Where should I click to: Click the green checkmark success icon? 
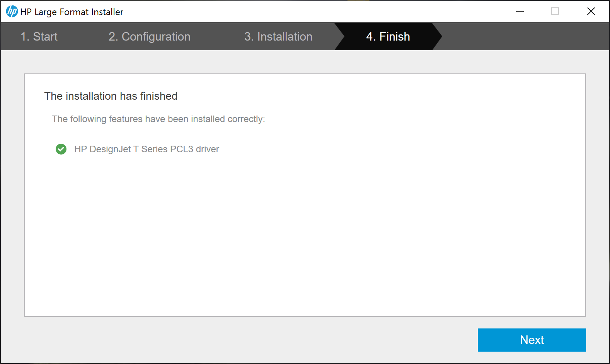pos(61,149)
